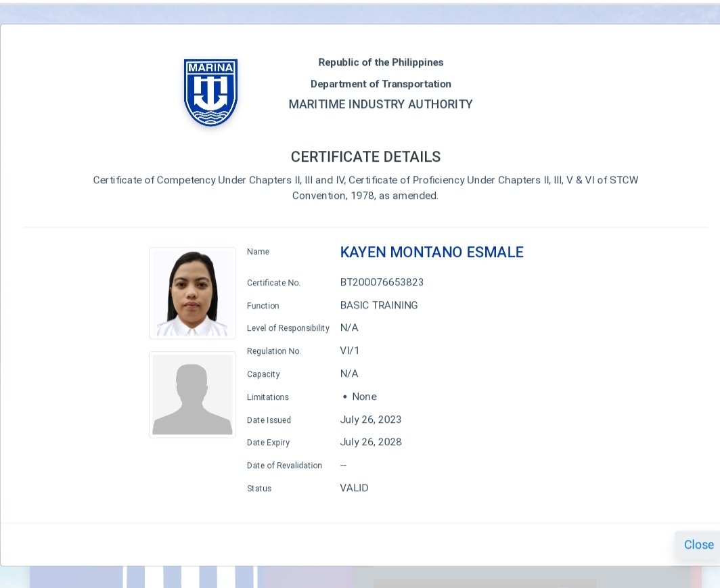Click the MARINA shield logo
Image resolution: width=720 pixels, height=588 pixels.
pyautogui.click(x=210, y=91)
